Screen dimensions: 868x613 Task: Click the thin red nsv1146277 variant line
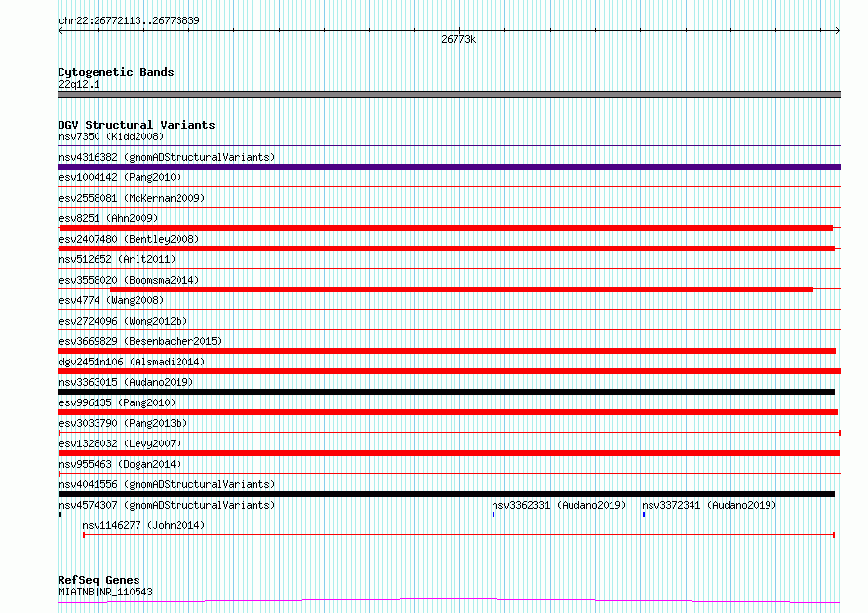pyautogui.click(x=459, y=535)
